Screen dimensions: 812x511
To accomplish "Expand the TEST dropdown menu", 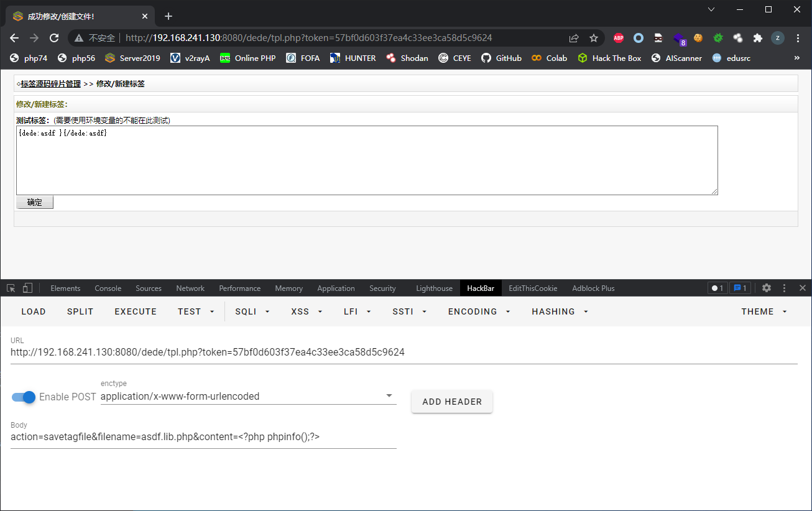I will tap(196, 311).
